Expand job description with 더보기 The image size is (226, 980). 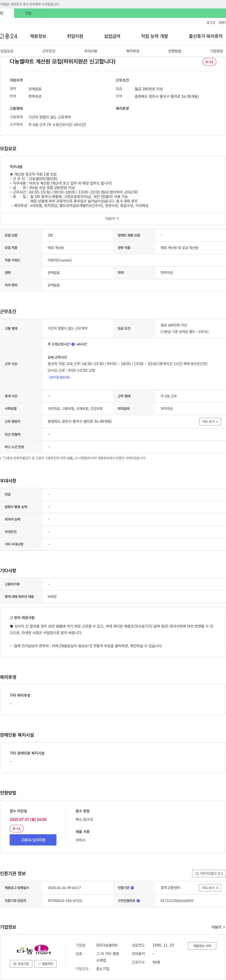113,218
